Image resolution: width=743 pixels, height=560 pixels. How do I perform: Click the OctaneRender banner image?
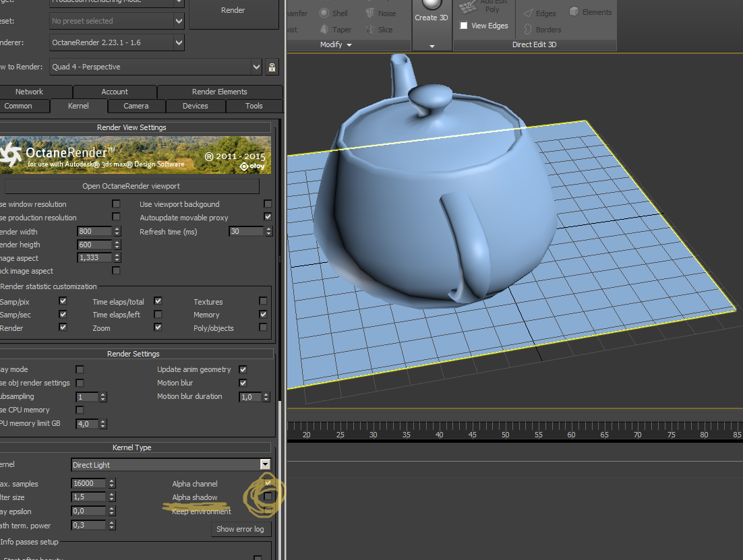point(136,155)
